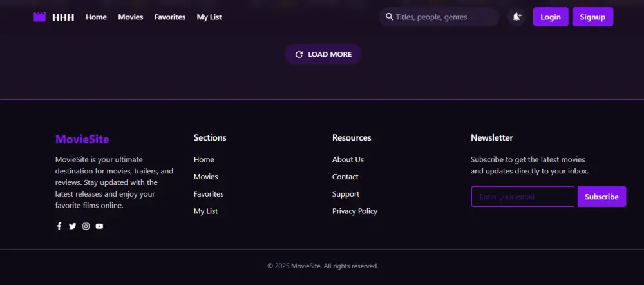
Task: Click the HHH clapperboard logo icon
Action: coord(40,17)
